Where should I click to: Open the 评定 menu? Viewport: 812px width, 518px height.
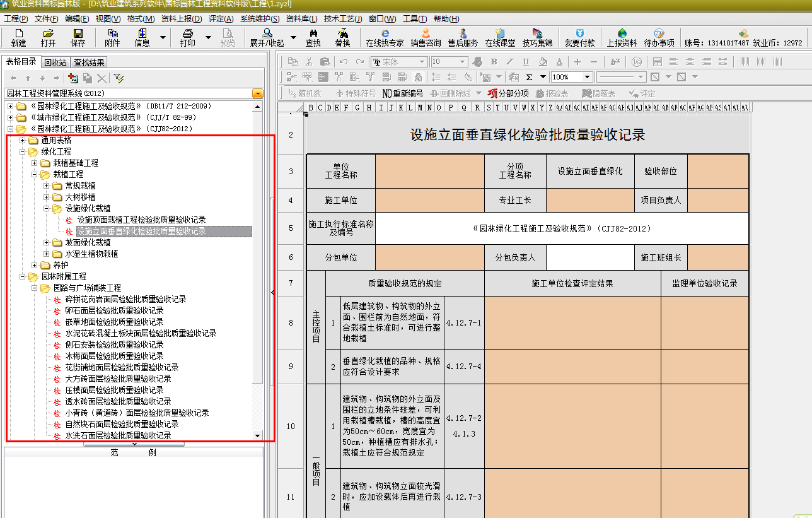[x=220, y=19]
